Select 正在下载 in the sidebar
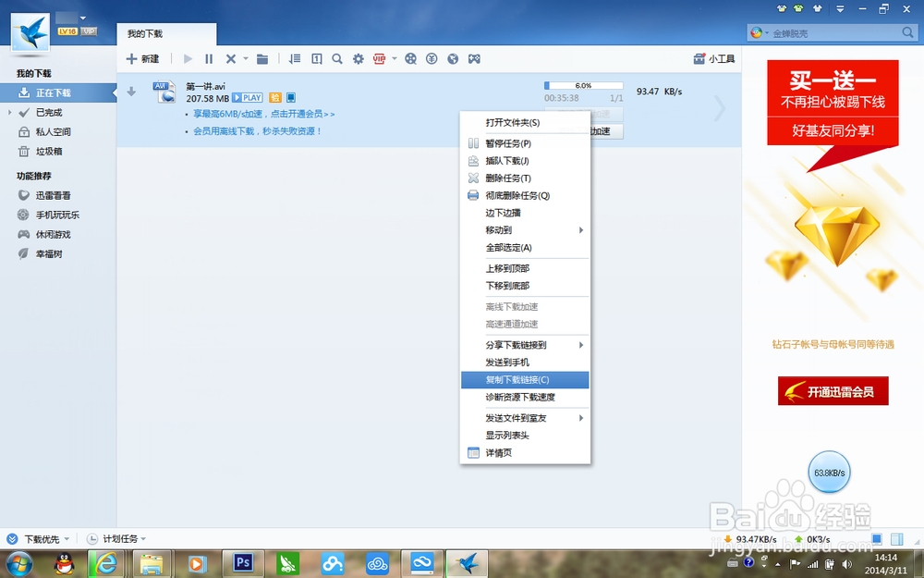 coord(58,92)
